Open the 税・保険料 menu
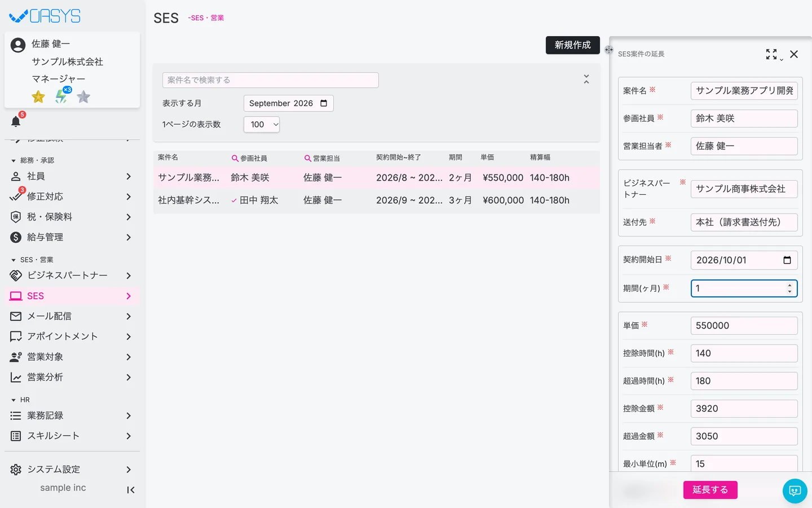This screenshot has height=508, width=812. (x=72, y=217)
